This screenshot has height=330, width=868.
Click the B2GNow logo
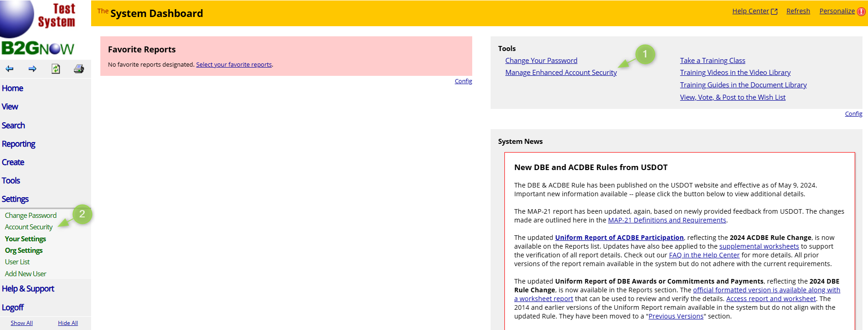[38, 48]
